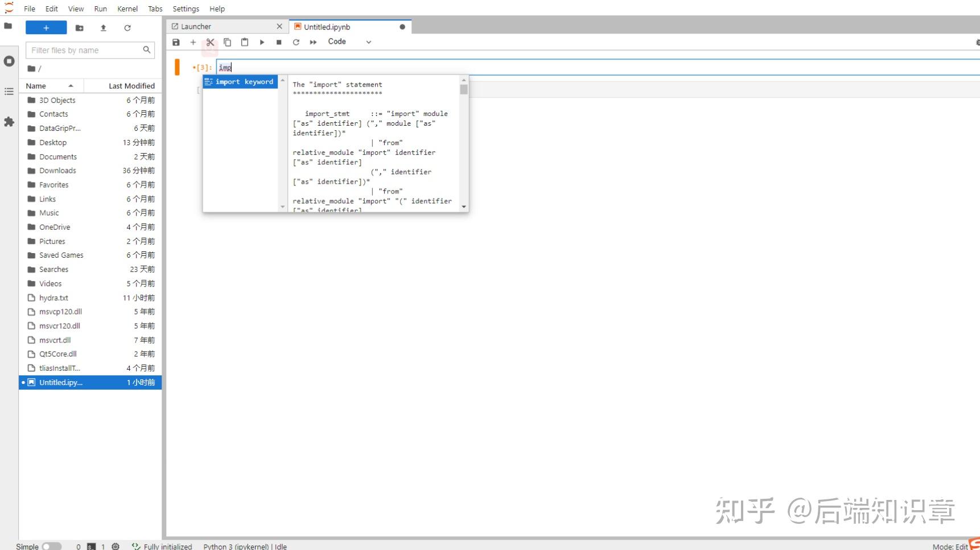Run the selected cell

click(x=262, y=42)
